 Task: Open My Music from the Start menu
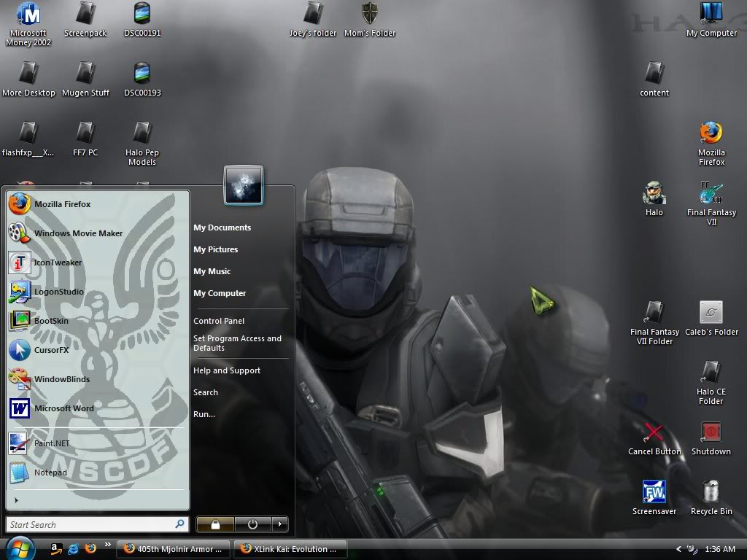click(x=212, y=271)
